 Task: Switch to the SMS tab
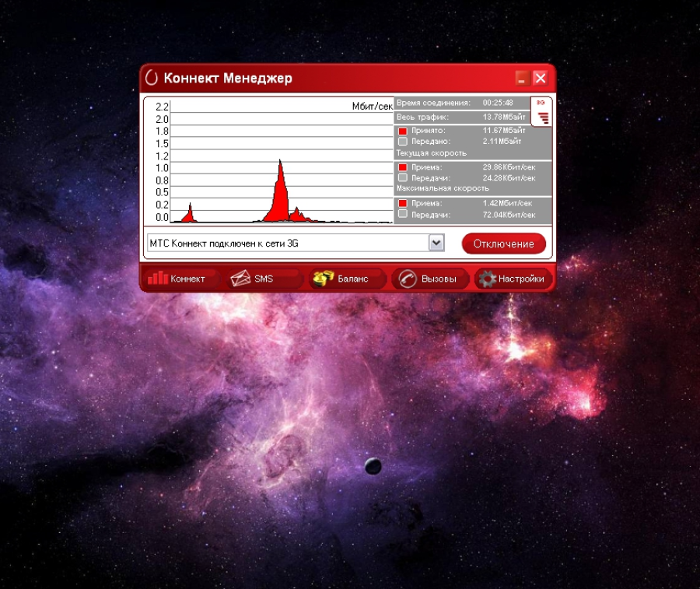[x=264, y=279]
